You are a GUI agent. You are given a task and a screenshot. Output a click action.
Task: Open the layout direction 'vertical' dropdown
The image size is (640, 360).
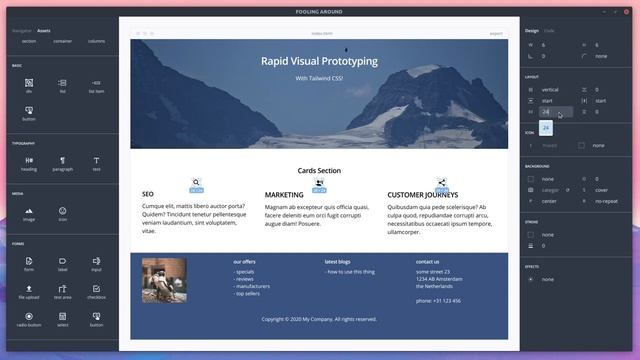pos(550,89)
